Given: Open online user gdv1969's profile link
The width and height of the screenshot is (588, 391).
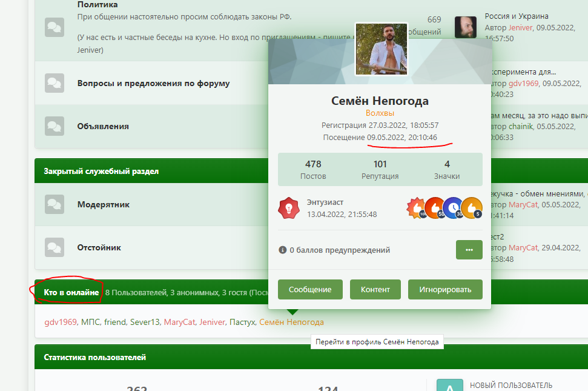Looking at the screenshot, I should [x=61, y=322].
